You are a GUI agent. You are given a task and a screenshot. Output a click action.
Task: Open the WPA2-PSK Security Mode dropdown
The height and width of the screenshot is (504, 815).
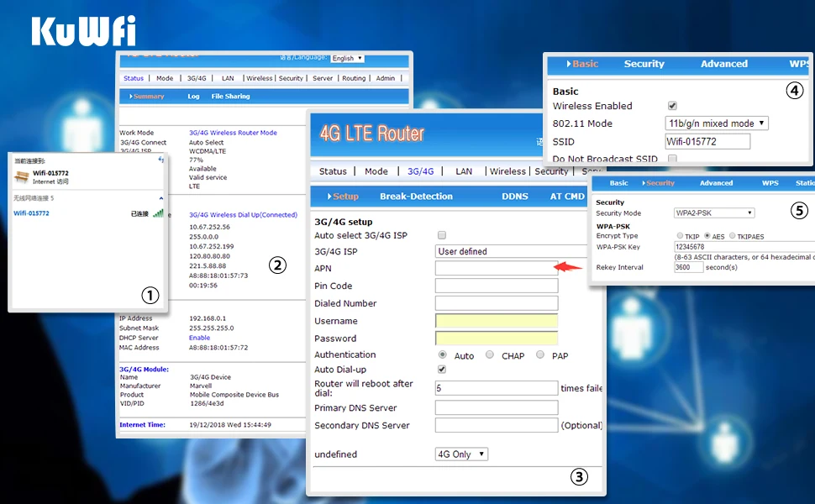coord(713,213)
